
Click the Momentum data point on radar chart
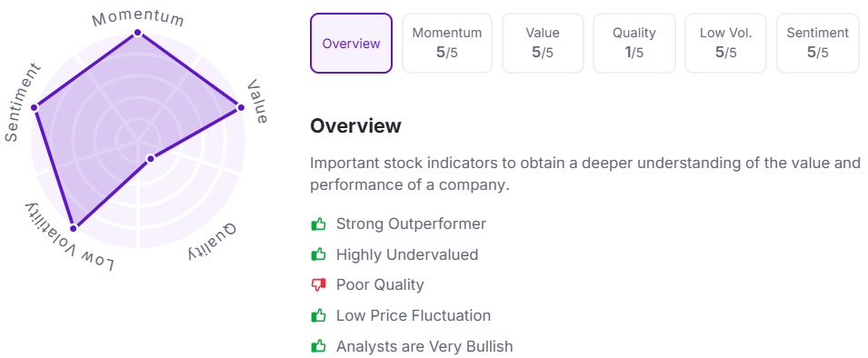click(x=137, y=34)
